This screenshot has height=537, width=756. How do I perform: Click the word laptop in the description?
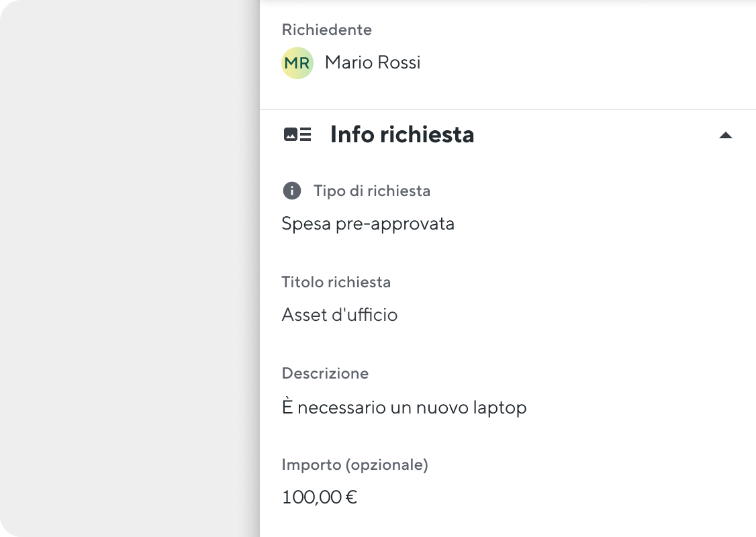pos(500,408)
